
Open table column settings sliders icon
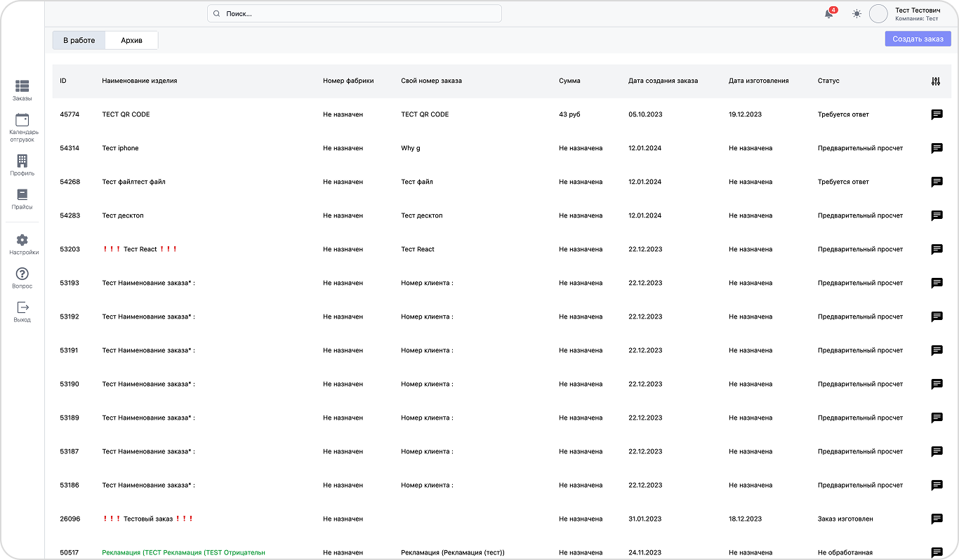pos(935,81)
